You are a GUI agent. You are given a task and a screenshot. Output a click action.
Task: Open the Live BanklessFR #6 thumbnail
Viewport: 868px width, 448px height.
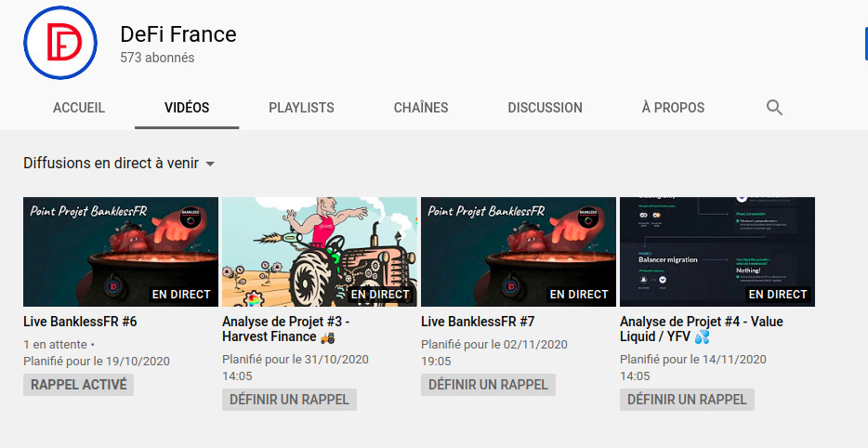click(x=121, y=252)
